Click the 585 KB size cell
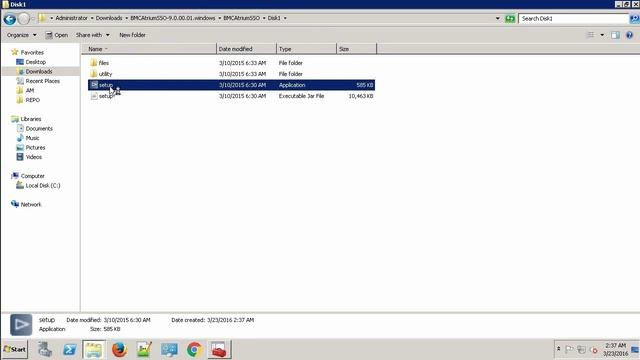This screenshot has height=360, width=640. point(364,85)
